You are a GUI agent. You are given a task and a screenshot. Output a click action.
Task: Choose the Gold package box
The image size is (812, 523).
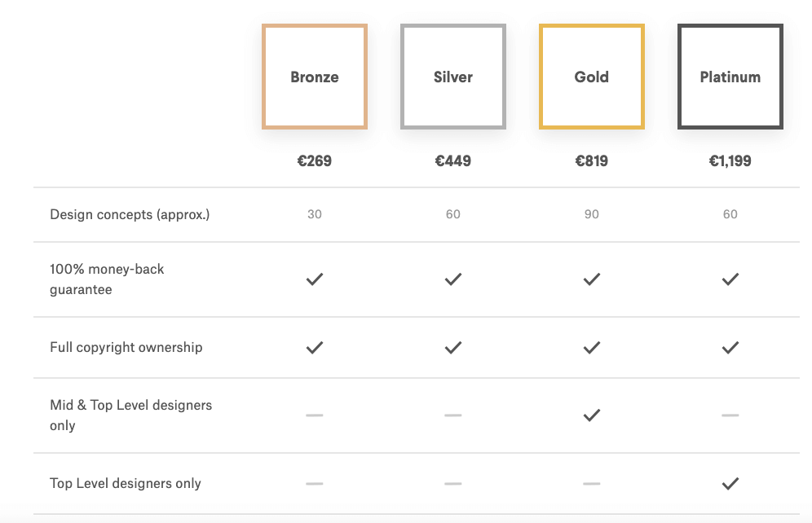[591, 77]
